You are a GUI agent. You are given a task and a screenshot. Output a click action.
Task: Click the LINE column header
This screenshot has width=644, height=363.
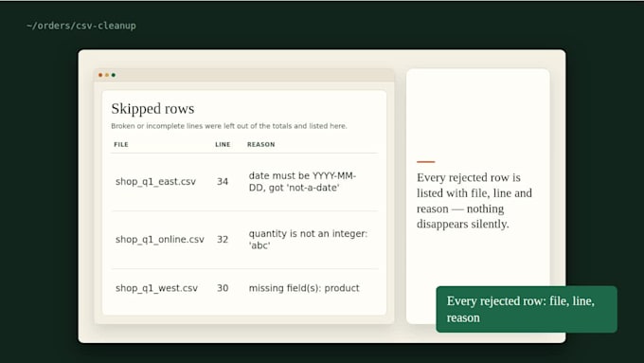tap(223, 144)
